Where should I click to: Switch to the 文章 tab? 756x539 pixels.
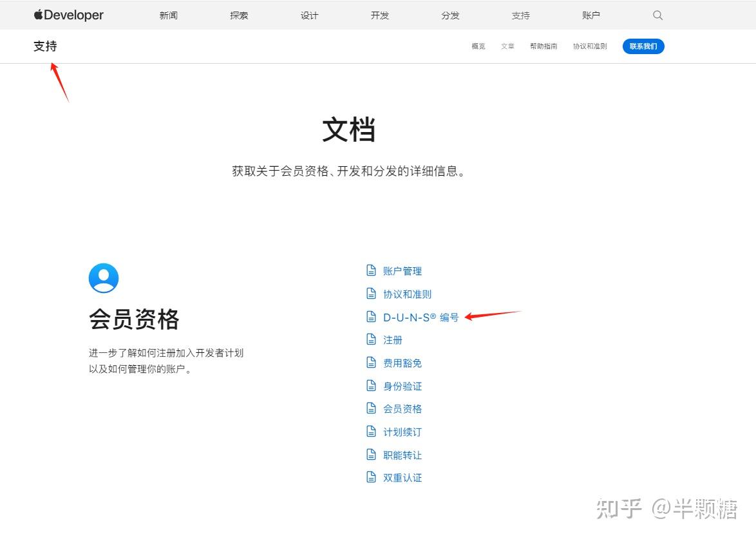pyautogui.click(x=507, y=46)
